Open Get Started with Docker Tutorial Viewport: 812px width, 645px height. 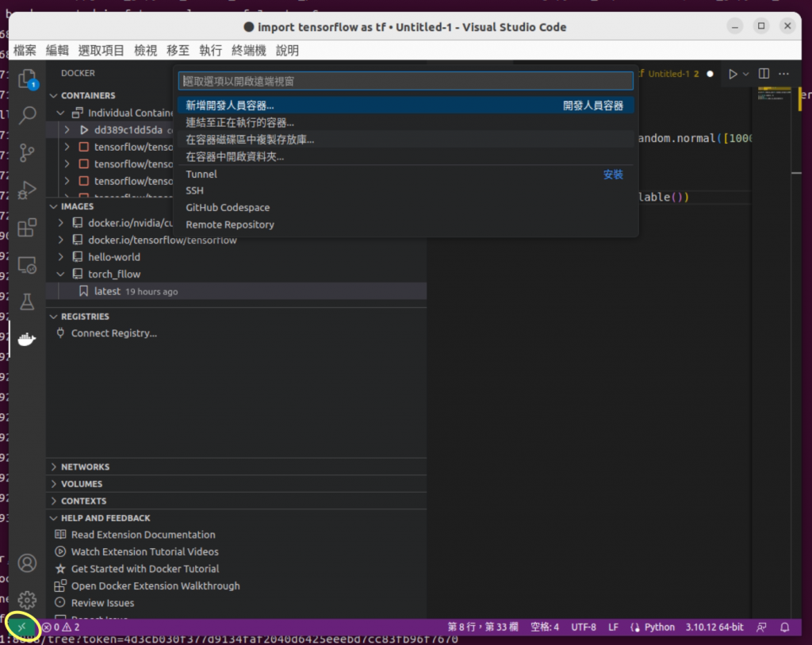pos(145,569)
